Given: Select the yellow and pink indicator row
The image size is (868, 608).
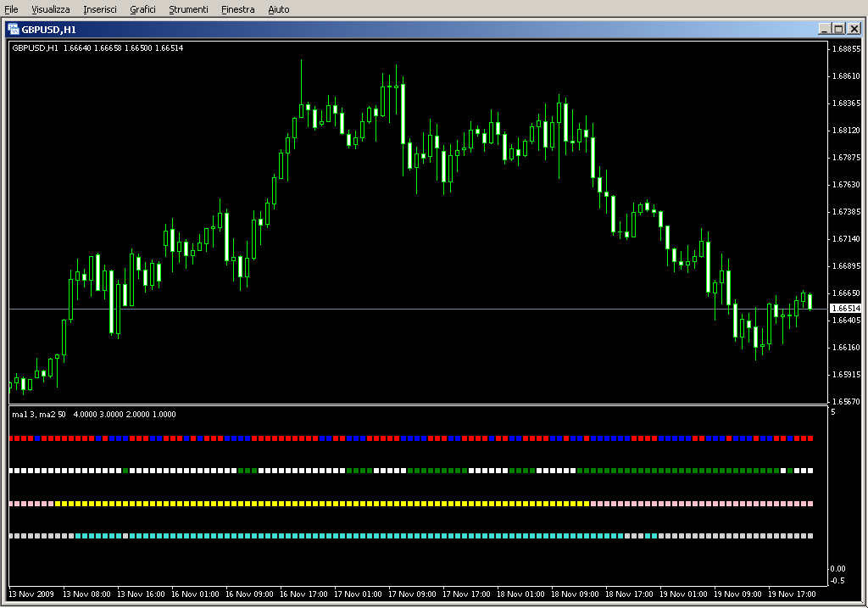Looking at the screenshot, I should click(411, 504).
